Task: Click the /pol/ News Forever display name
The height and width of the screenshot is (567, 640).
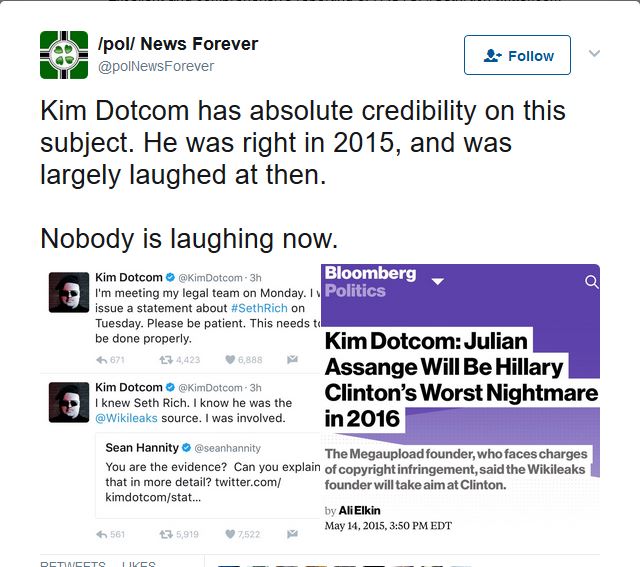Action: pos(178,44)
